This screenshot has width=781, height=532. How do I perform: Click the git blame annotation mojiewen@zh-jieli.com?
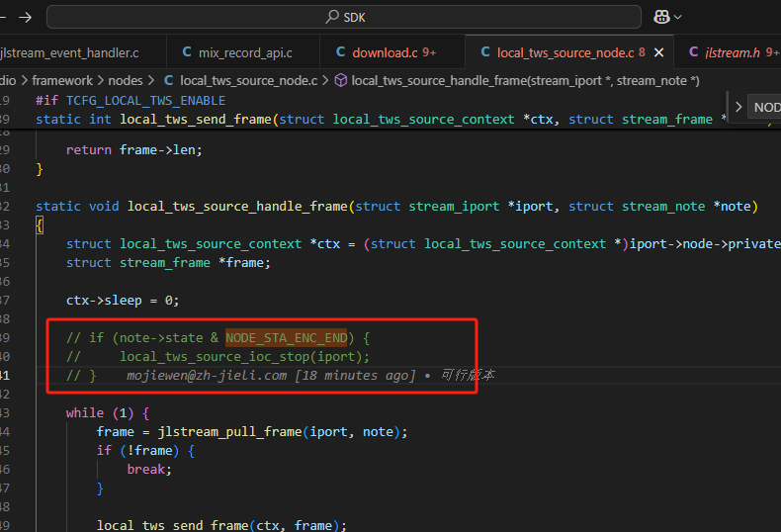(310, 375)
